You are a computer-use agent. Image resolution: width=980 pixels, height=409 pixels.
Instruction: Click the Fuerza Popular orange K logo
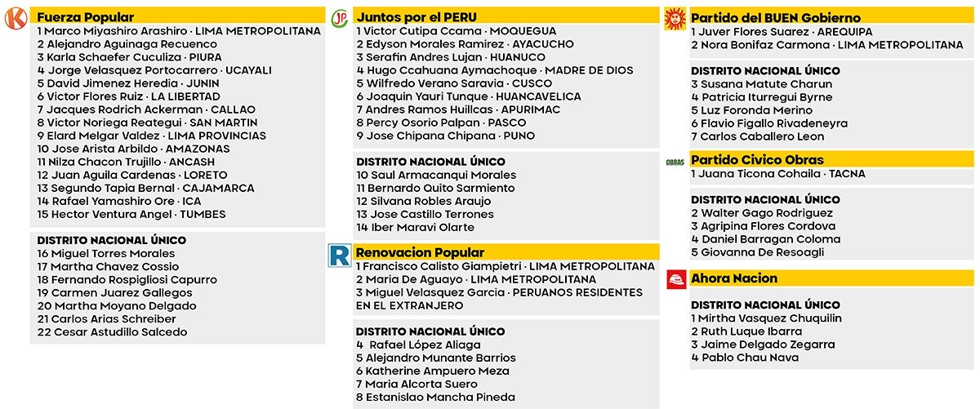[16, 17]
